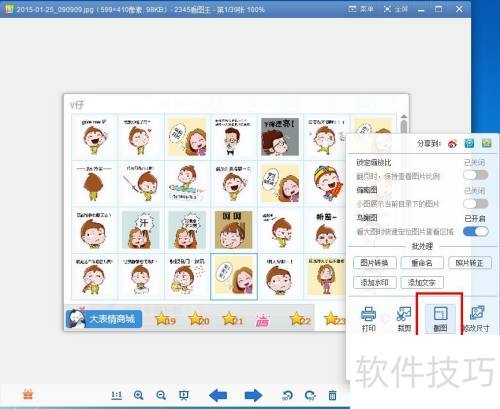Start a screenshot with 截图
The height and width of the screenshot is (409, 500).
point(440,319)
